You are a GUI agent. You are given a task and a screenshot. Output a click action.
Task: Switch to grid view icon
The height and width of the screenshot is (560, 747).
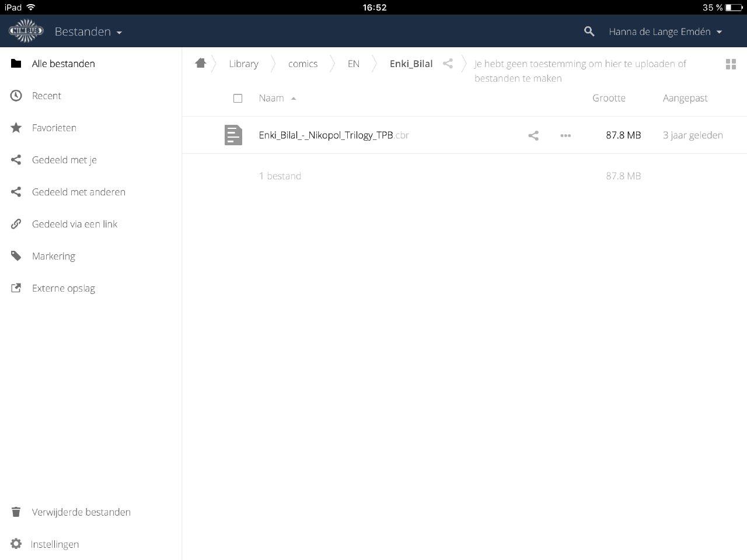(730, 64)
